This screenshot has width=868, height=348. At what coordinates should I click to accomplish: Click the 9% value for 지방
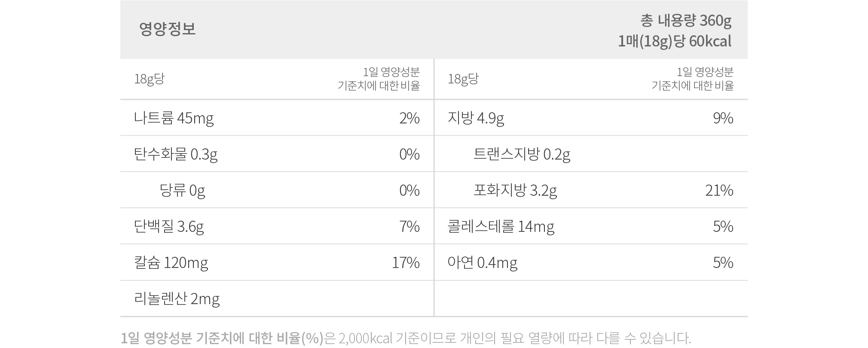pos(723,118)
